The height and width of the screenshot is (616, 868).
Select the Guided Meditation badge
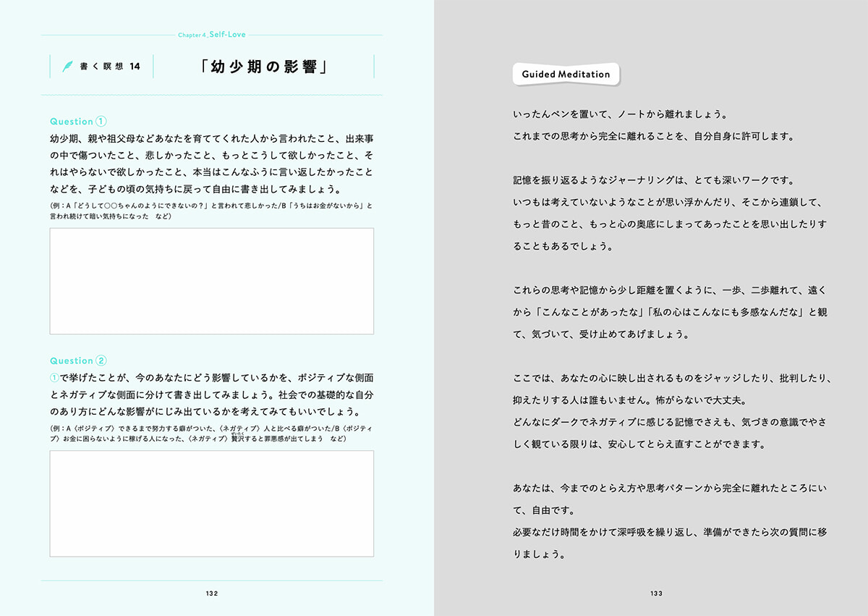pos(566,74)
